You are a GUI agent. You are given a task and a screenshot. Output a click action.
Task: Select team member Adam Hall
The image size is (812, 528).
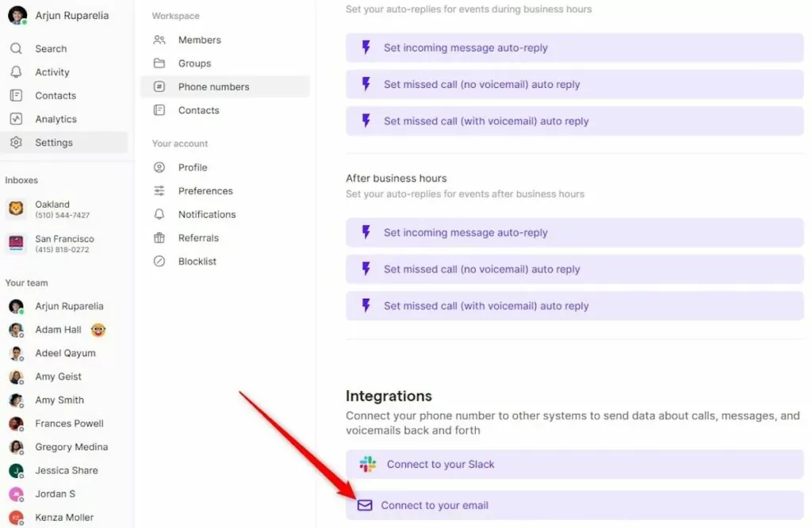click(58, 330)
